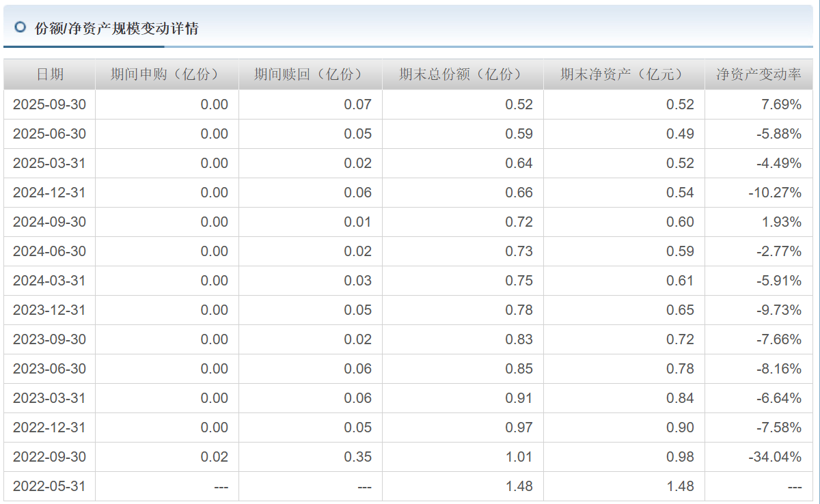Viewport: 820px width, 504px height.
Task: Select the 2025-09-30 date cell
Action: pyautogui.click(x=49, y=104)
